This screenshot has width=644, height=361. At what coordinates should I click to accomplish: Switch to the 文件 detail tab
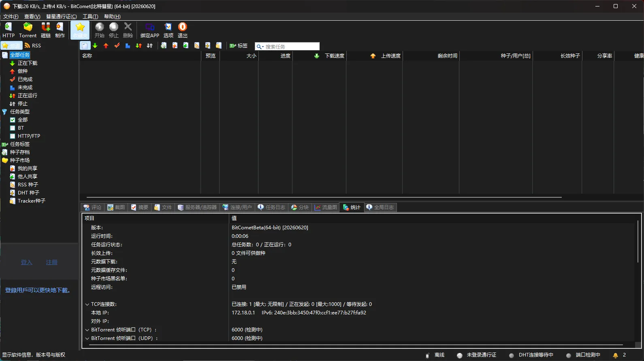[x=163, y=207]
